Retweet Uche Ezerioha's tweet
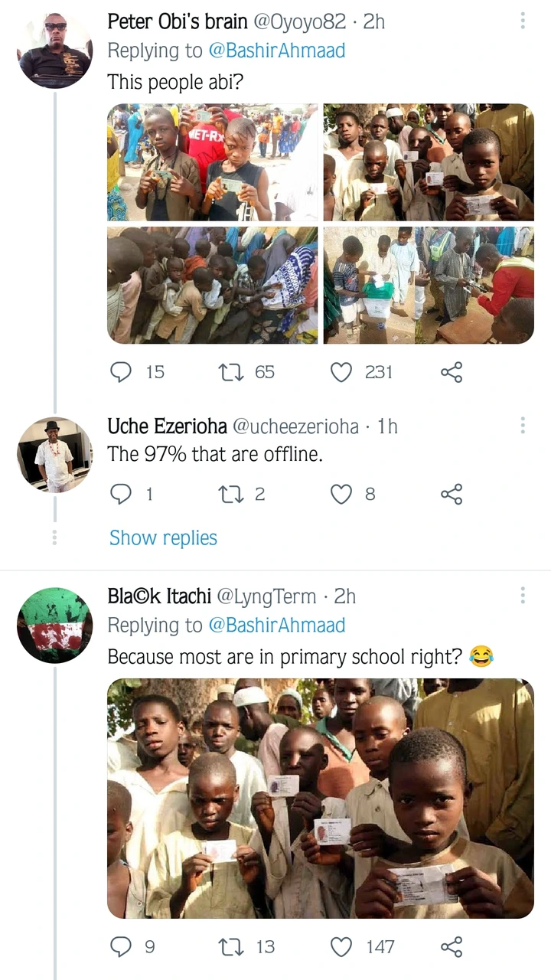Viewport: 551px width, 980px height. click(x=230, y=494)
